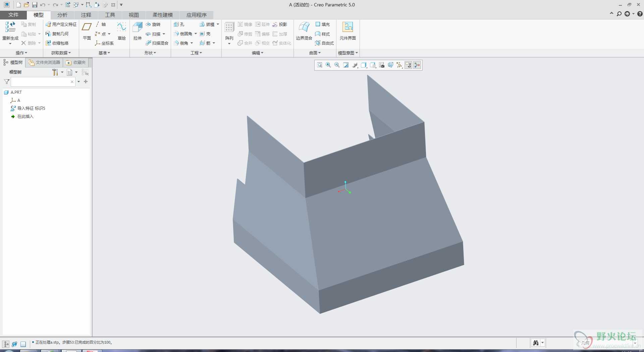The image size is (644, 352).
Task: Click the Project (投影) tool
Action: click(280, 25)
